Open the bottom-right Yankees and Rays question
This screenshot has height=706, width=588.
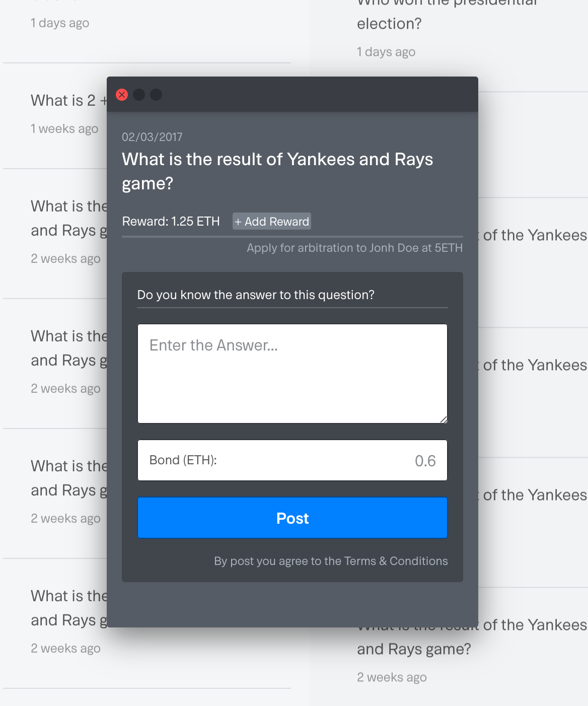tap(472, 637)
